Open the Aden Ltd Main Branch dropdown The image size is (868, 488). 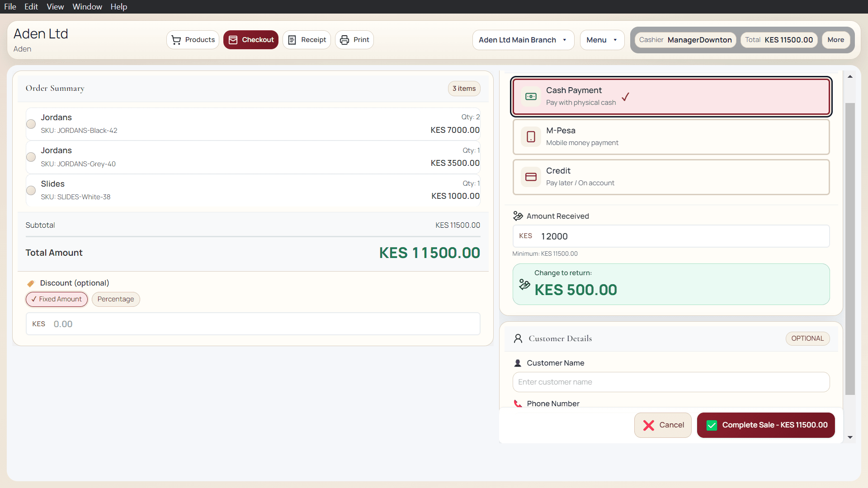(524, 40)
